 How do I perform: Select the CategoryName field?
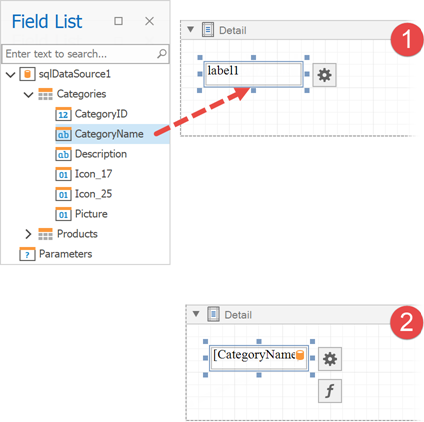(109, 134)
